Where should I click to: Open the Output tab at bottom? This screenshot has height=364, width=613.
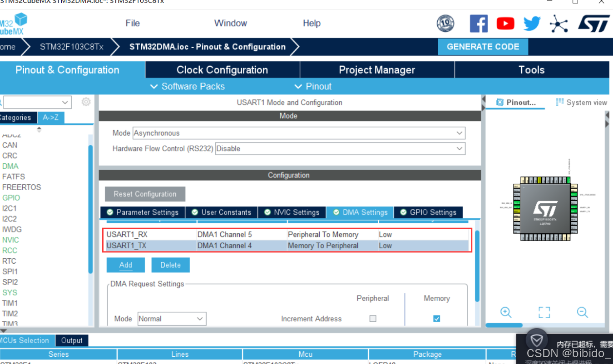[72, 340]
